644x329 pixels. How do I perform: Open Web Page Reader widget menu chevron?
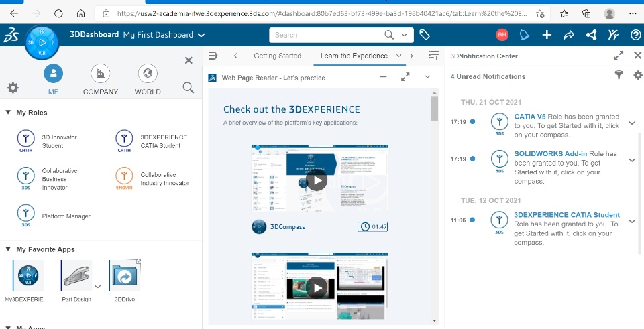pos(427,76)
